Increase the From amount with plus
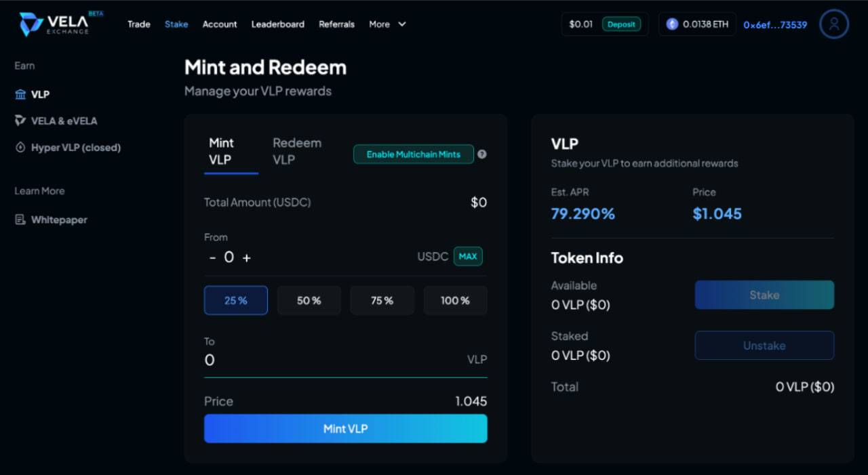This screenshot has height=475, width=868. click(247, 258)
